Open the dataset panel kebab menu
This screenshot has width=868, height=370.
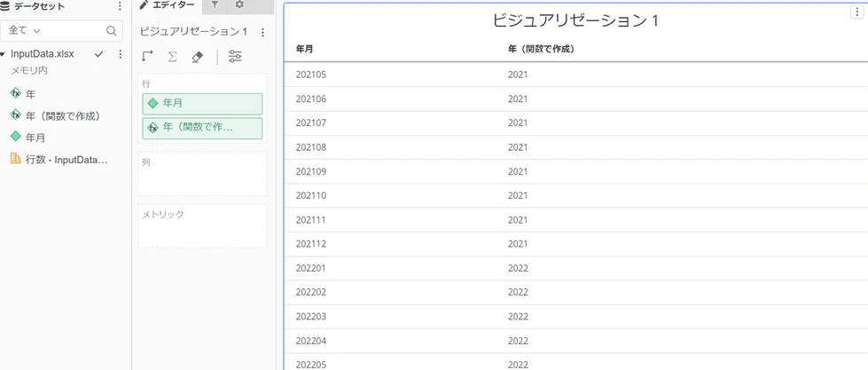120,6
